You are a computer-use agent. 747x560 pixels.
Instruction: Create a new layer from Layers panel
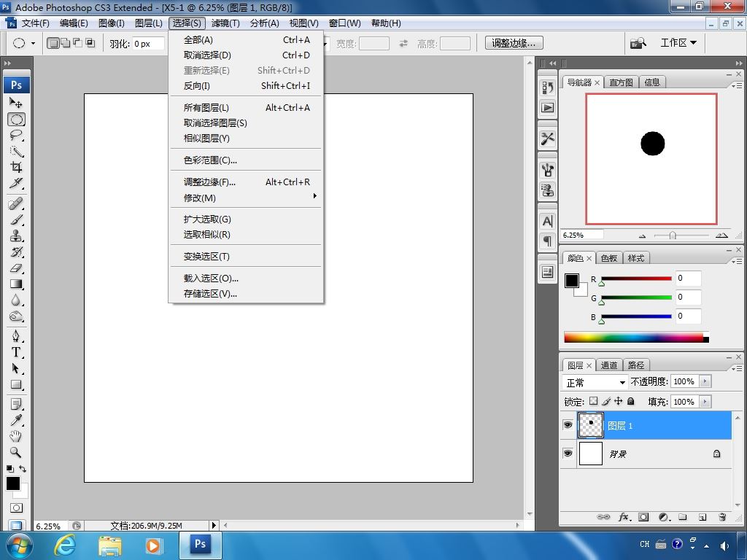703,517
